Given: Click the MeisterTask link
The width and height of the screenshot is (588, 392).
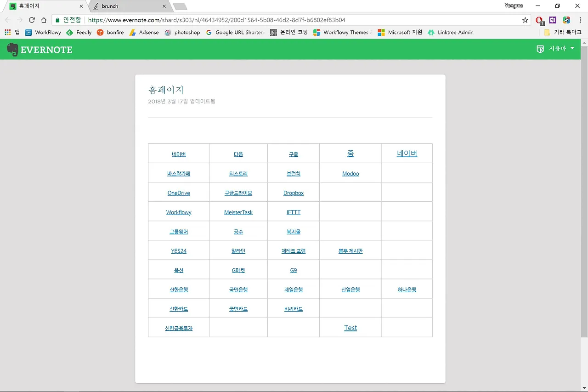Looking at the screenshot, I should (x=238, y=212).
